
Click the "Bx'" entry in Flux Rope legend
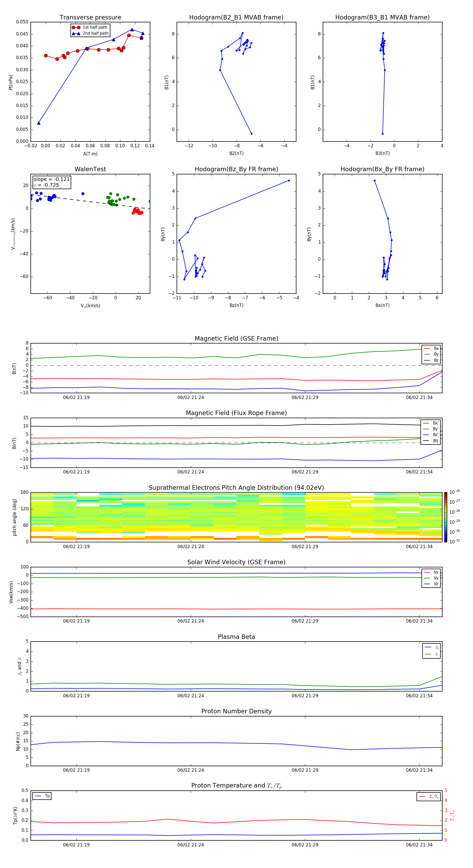[x=431, y=423]
